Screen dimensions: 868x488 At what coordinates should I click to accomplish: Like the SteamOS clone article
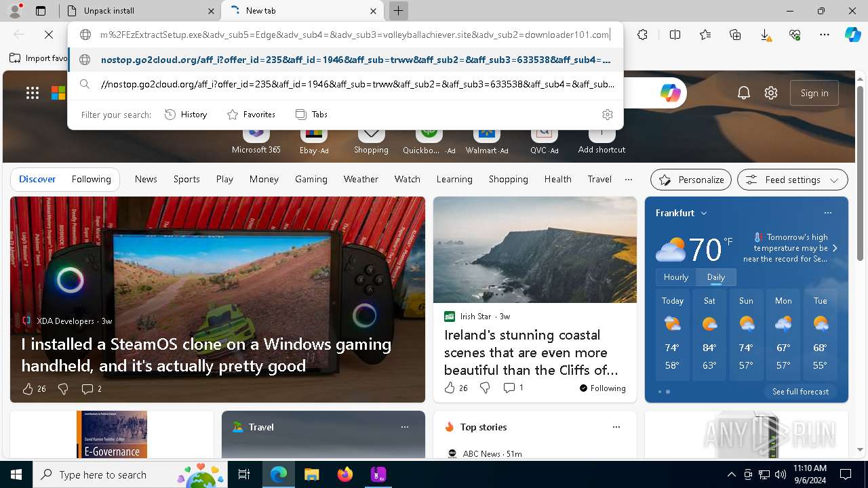point(28,388)
